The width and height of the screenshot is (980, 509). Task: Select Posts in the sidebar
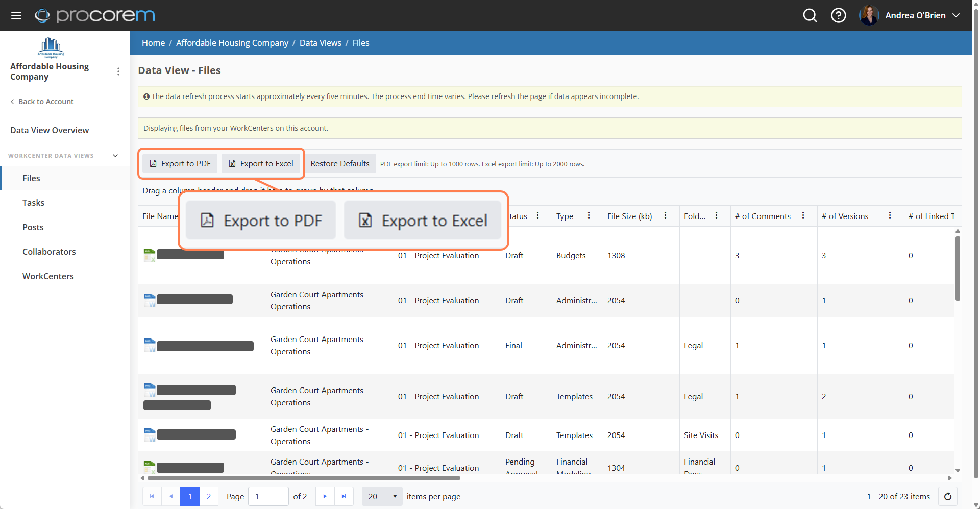coord(66,227)
